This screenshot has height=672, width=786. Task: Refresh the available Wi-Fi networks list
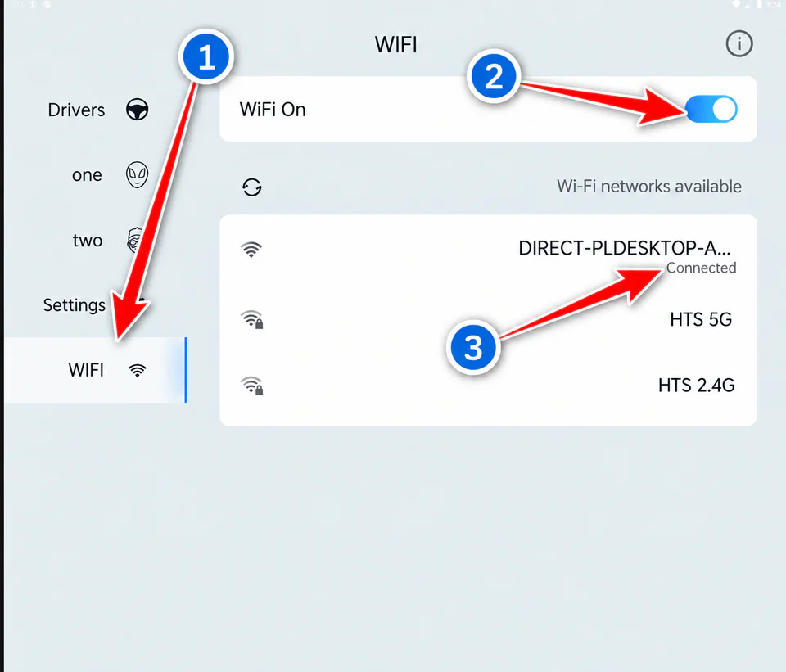(251, 187)
